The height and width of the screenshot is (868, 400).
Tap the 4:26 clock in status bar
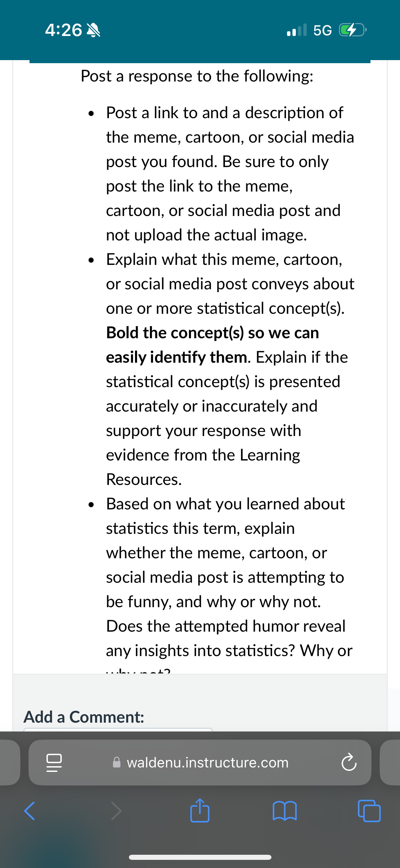(63, 30)
